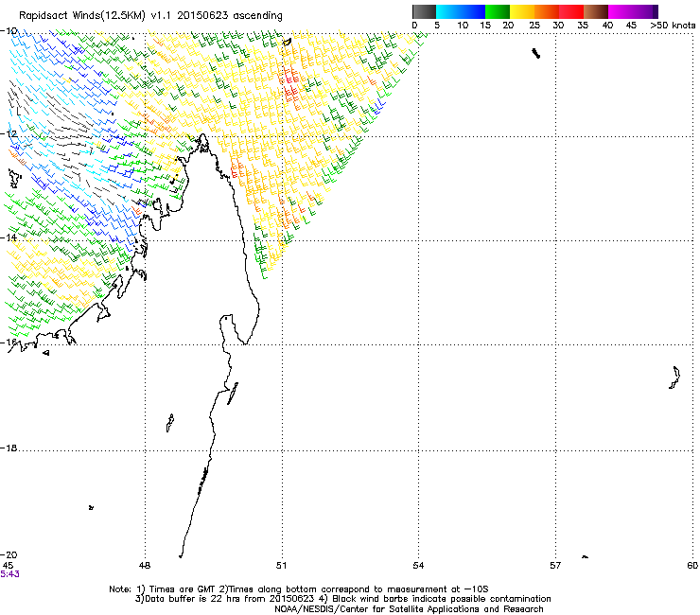Viewport: 700px width, 615px height.
Task: Click the orange 25-30 knots legend band
Action: (547, 11)
